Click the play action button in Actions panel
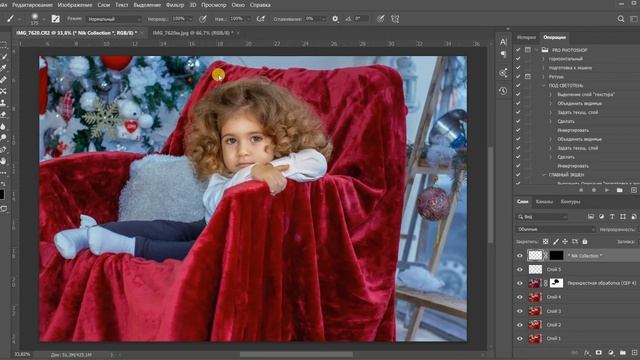The width and height of the screenshot is (640, 360). [607, 190]
